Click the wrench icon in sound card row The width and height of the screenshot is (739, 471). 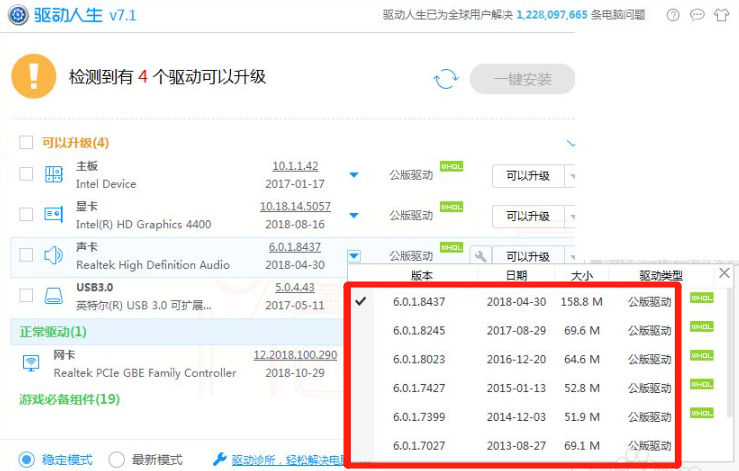[480, 256]
